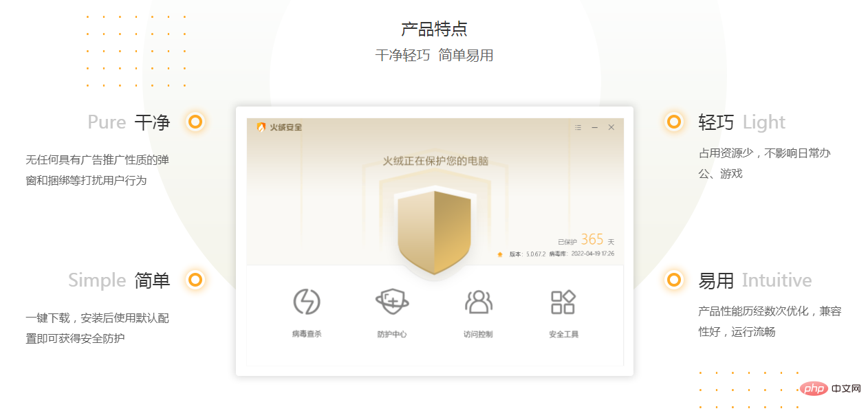868x411 pixels.
Task: Minimize the Huorong security window
Action: [595, 127]
